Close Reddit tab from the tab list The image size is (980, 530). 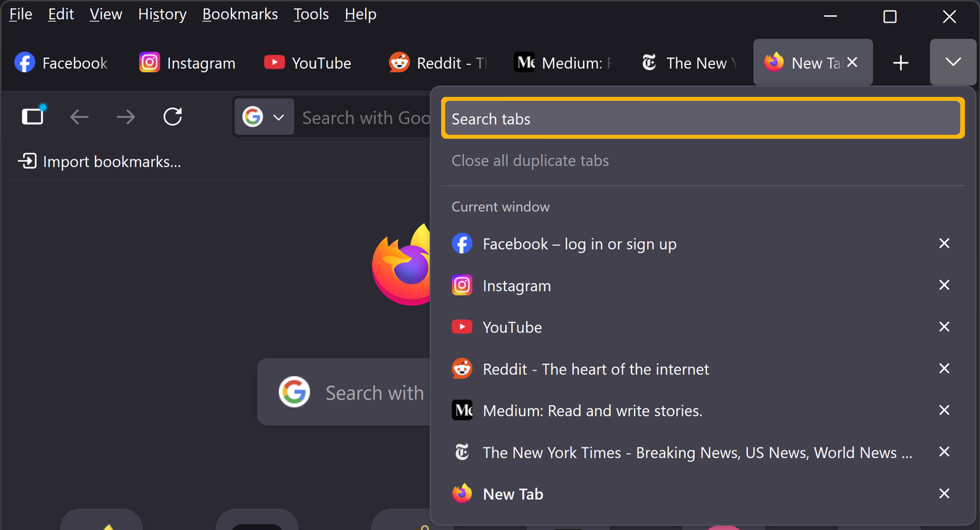pyautogui.click(x=944, y=368)
